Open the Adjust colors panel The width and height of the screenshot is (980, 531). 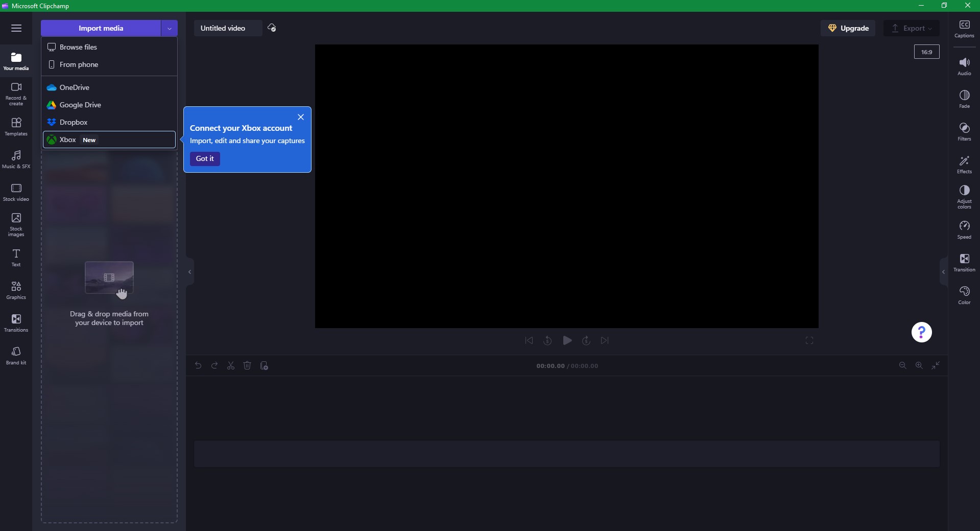pyautogui.click(x=964, y=196)
